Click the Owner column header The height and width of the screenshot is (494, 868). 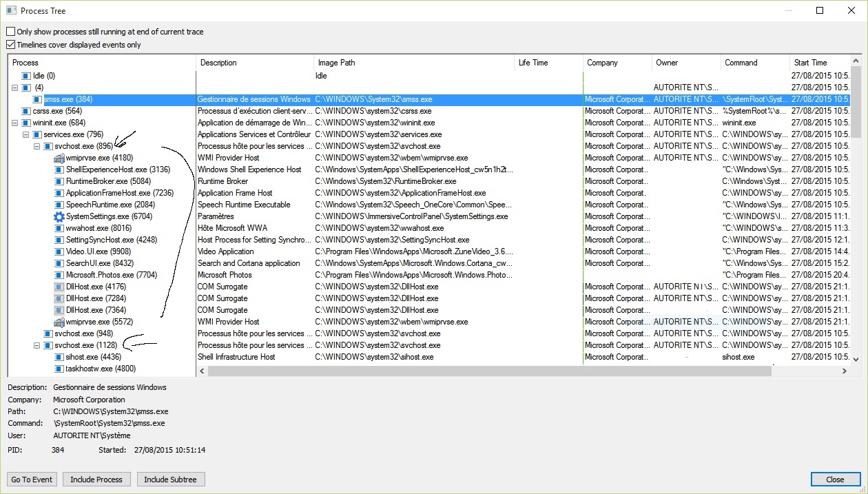(x=686, y=63)
